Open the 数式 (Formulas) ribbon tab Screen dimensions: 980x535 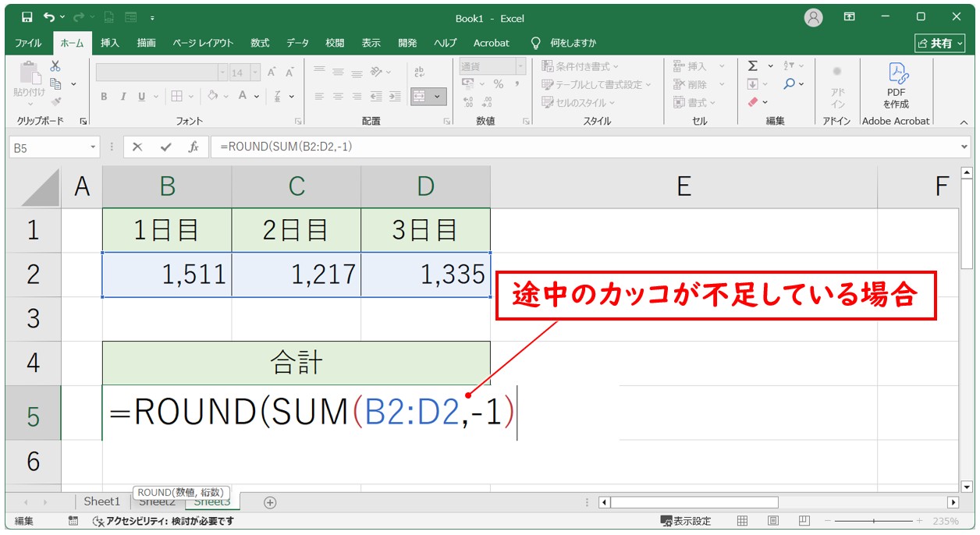tap(260, 43)
